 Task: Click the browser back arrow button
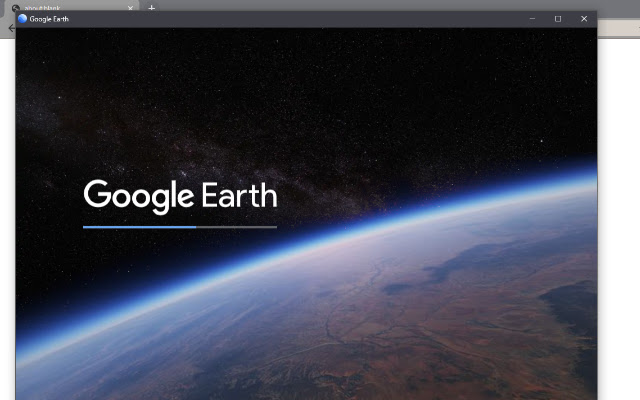click(x=11, y=28)
